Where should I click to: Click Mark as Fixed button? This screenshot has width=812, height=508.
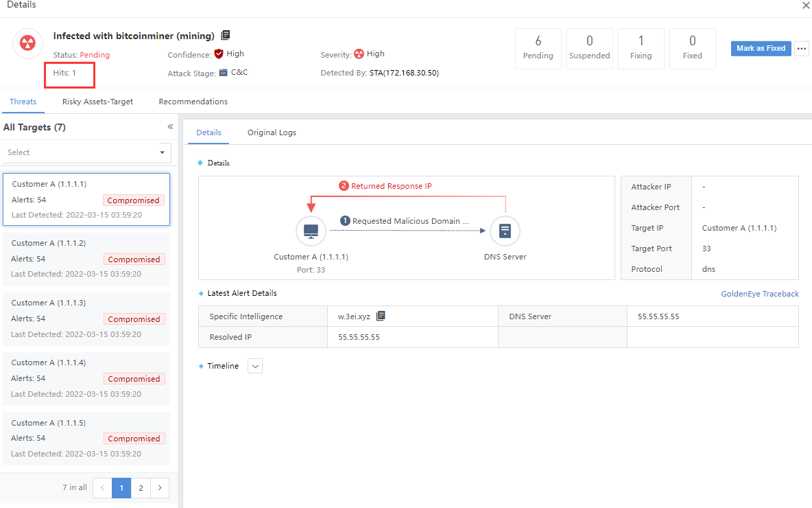point(761,49)
